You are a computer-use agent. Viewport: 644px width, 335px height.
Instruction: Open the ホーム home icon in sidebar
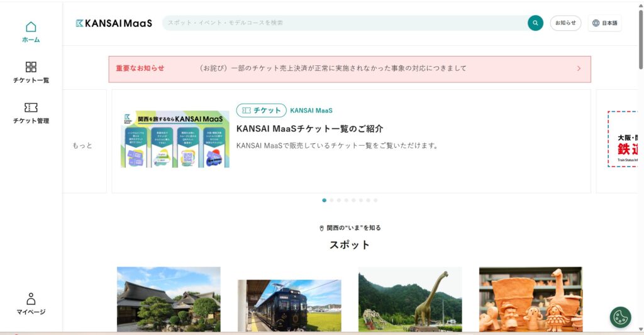pyautogui.click(x=31, y=26)
